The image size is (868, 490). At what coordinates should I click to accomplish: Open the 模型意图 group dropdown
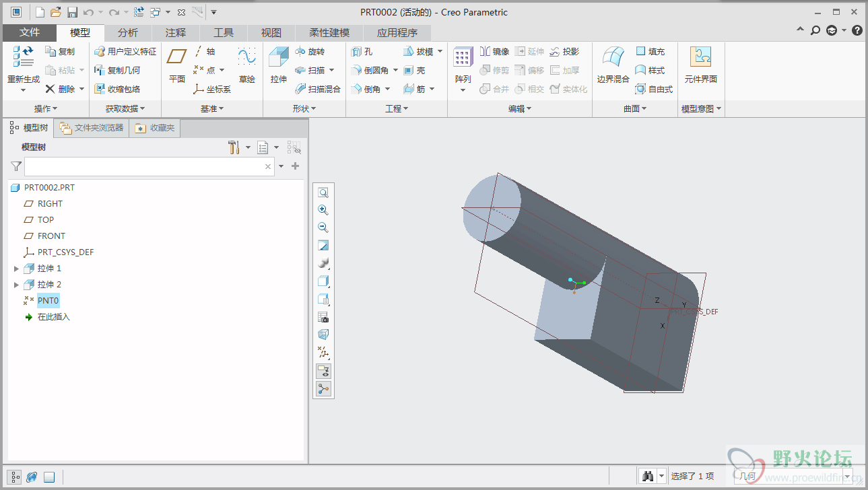click(x=701, y=108)
